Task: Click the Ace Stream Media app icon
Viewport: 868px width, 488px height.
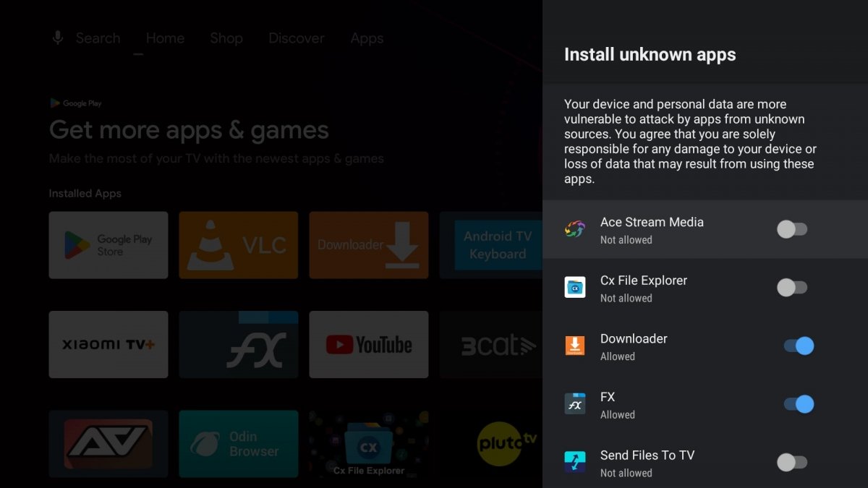Action: (x=575, y=230)
